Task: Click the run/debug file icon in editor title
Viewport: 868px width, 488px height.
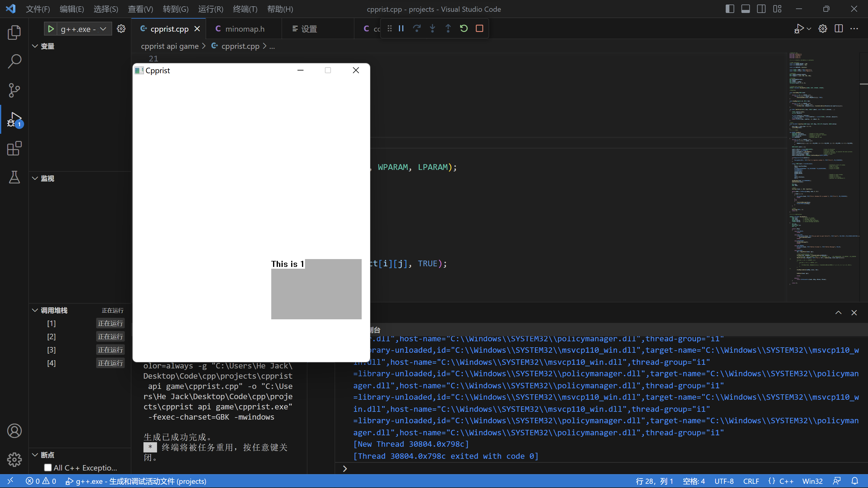Action: coord(799,29)
